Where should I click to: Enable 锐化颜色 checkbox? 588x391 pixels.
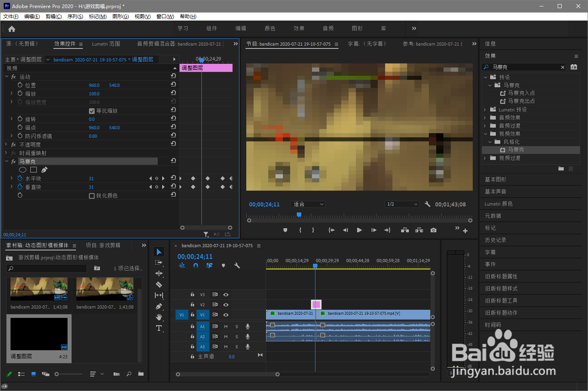(92, 196)
